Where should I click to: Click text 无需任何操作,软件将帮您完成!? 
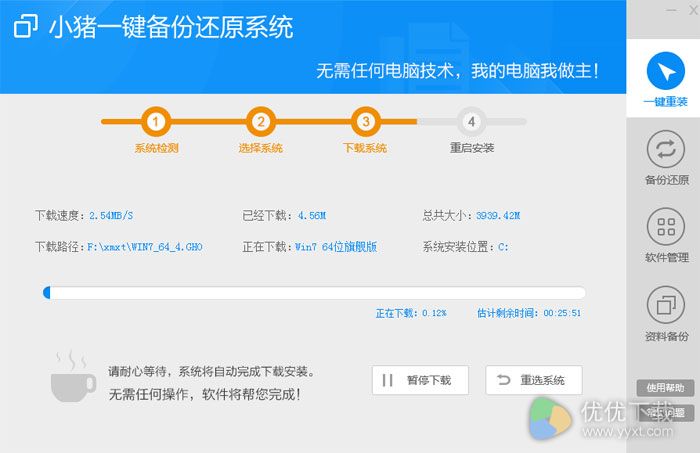coord(205,394)
